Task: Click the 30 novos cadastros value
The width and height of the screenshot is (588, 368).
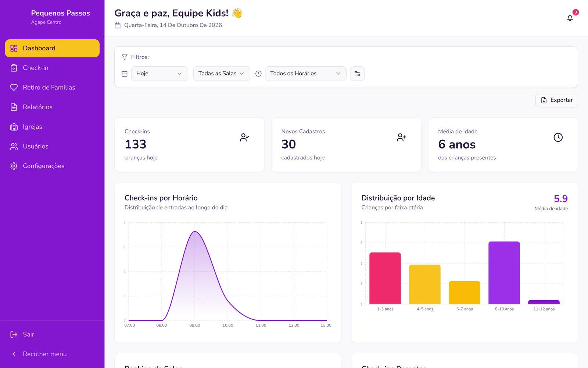Action: (x=288, y=144)
